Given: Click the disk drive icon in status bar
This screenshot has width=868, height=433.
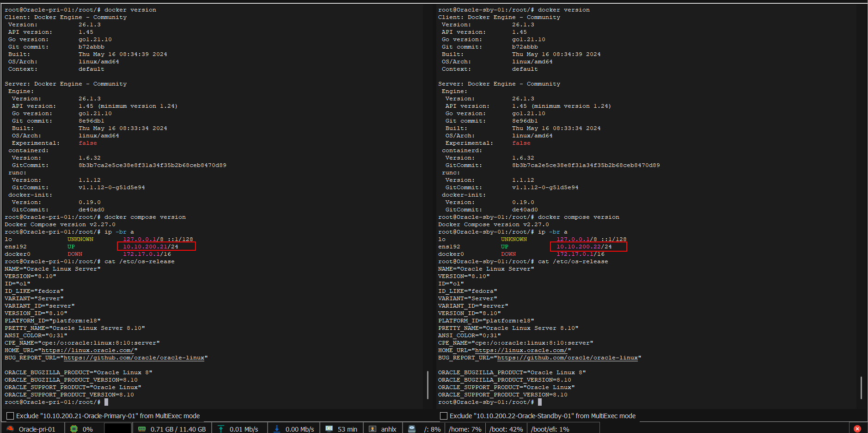Looking at the screenshot, I should click(x=412, y=429).
